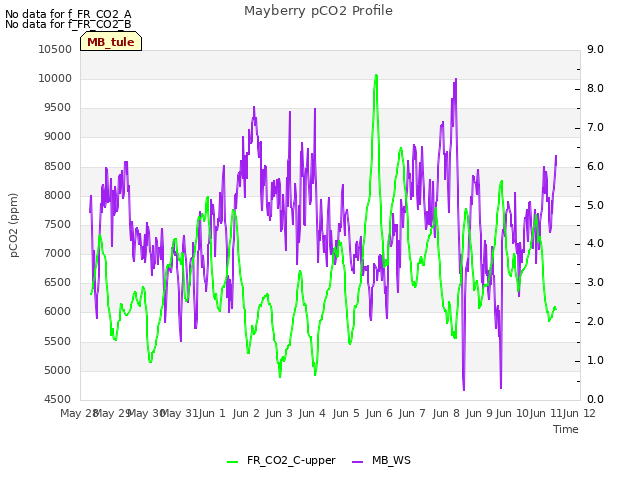
Task: Click the FR_CO2_C-upper legend entry
Action: (281, 460)
